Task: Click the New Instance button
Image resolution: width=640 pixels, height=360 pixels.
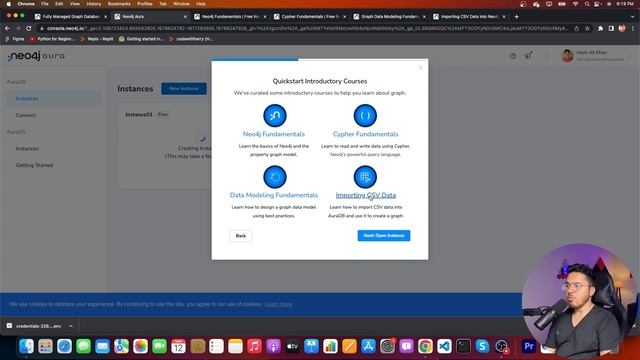Action: [x=184, y=89]
